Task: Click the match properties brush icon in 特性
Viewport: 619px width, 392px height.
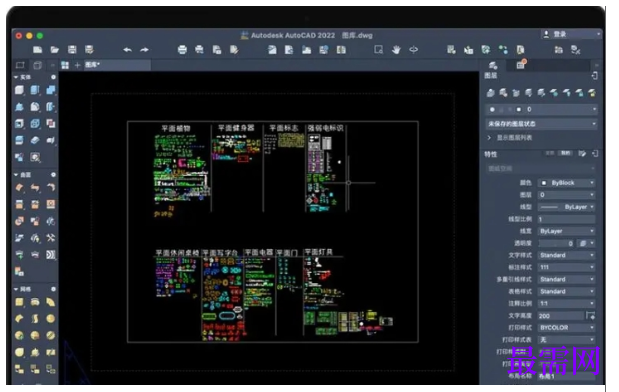Action: pos(582,154)
